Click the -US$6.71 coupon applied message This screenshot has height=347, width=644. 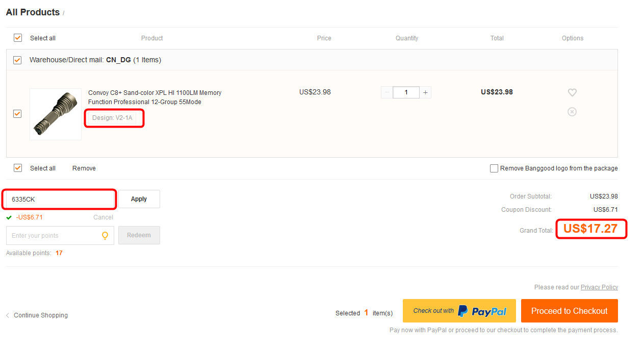pos(30,217)
